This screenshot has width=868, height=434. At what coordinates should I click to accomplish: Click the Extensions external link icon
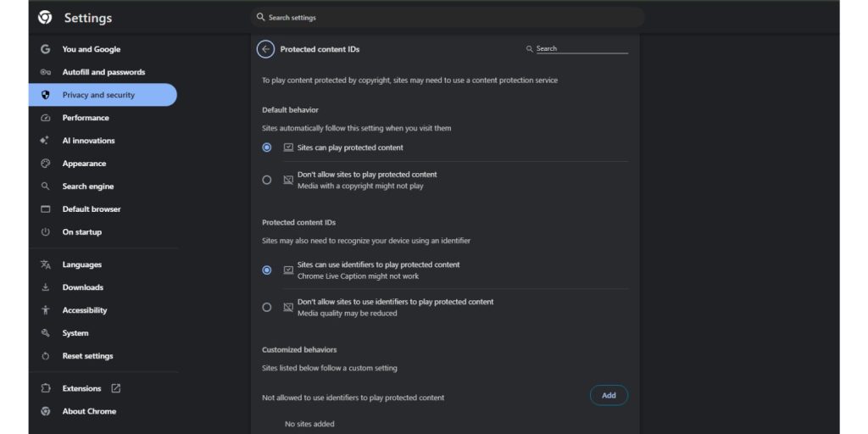pyautogui.click(x=116, y=388)
